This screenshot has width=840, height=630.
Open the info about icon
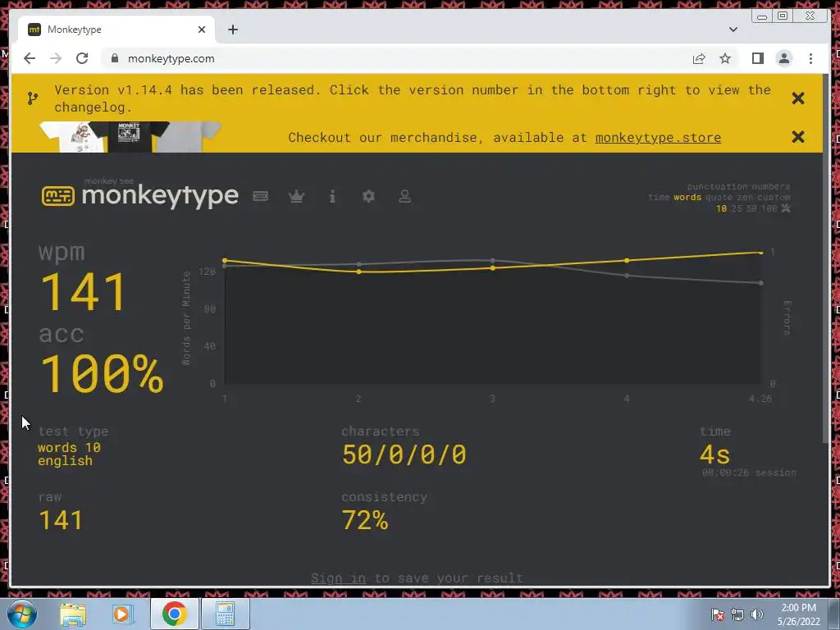click(x=332, y=196)
